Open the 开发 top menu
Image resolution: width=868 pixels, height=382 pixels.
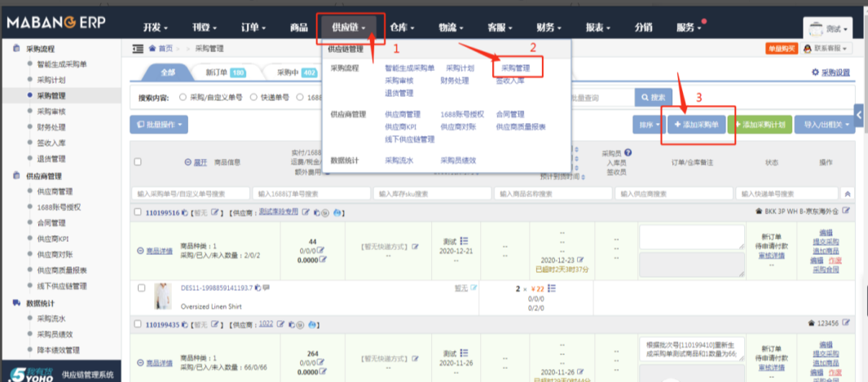click(x=155, y=27)
